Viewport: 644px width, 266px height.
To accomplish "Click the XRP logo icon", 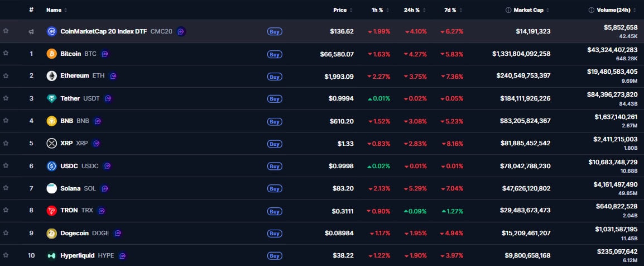I will point(51,144).
